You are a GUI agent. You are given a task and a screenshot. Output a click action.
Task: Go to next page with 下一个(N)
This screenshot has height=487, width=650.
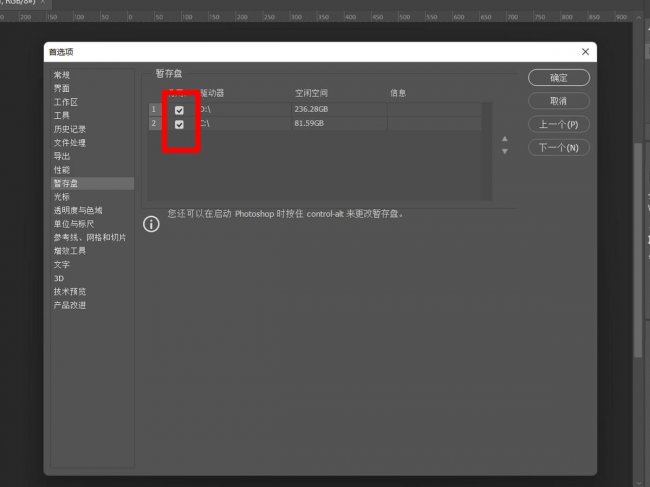tap(558, 148)
